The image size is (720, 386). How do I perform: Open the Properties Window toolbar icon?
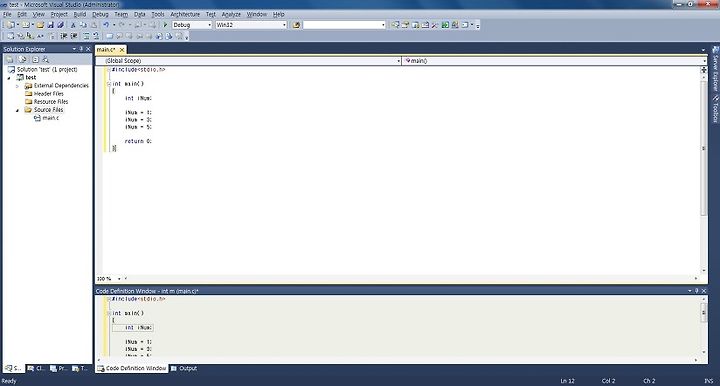pyautogui.click(x=405, y=25)
